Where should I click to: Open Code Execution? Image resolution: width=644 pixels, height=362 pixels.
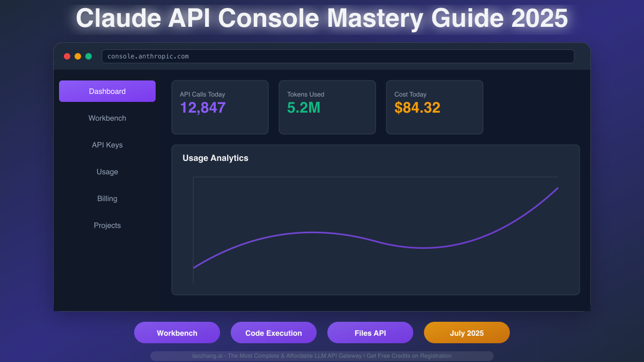coord(274,333)
